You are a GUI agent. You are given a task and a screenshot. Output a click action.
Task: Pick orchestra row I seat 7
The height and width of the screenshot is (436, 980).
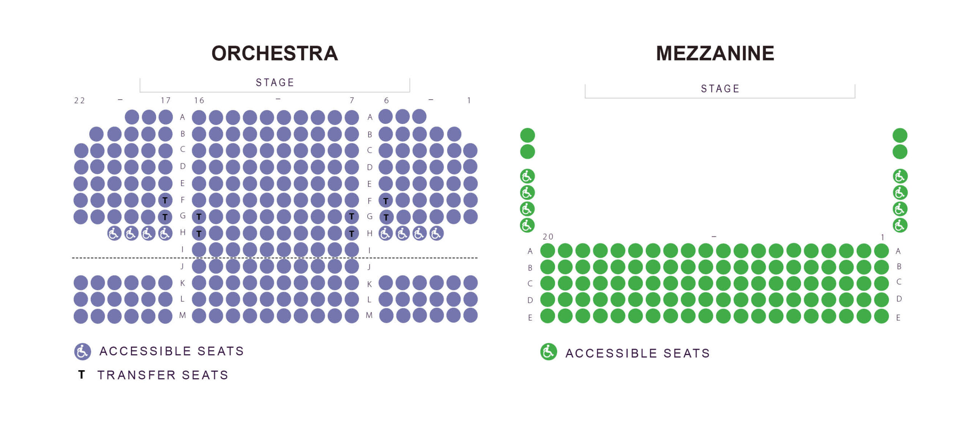[351, 250]
